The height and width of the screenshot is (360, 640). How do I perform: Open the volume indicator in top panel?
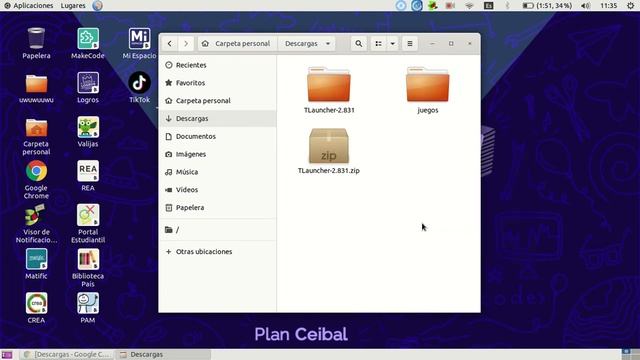586,5
